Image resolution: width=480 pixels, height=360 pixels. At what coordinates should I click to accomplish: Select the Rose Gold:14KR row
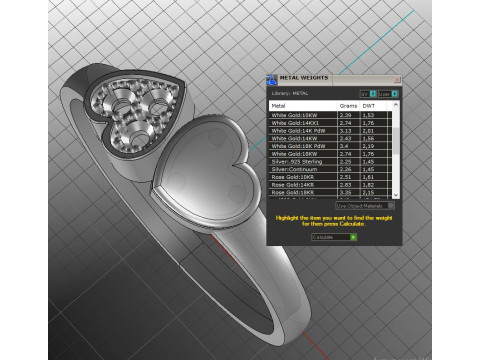(x=330, y=185)
